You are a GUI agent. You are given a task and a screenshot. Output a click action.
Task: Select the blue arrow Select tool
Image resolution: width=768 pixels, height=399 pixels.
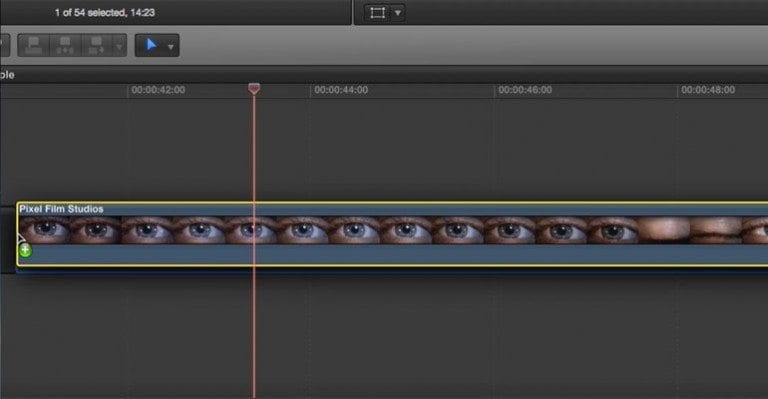pyautogui.click(x=151, y=45)
